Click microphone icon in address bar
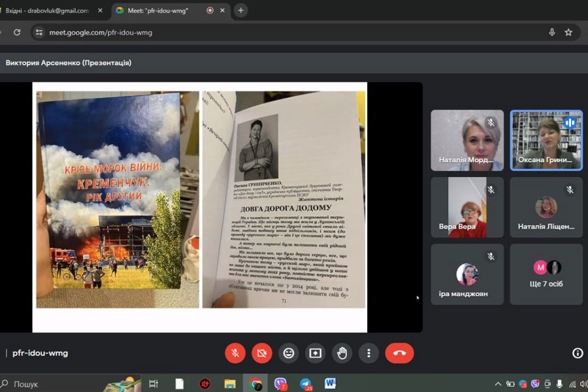Screen dimensions: 588x392 (x=552, y=32)
